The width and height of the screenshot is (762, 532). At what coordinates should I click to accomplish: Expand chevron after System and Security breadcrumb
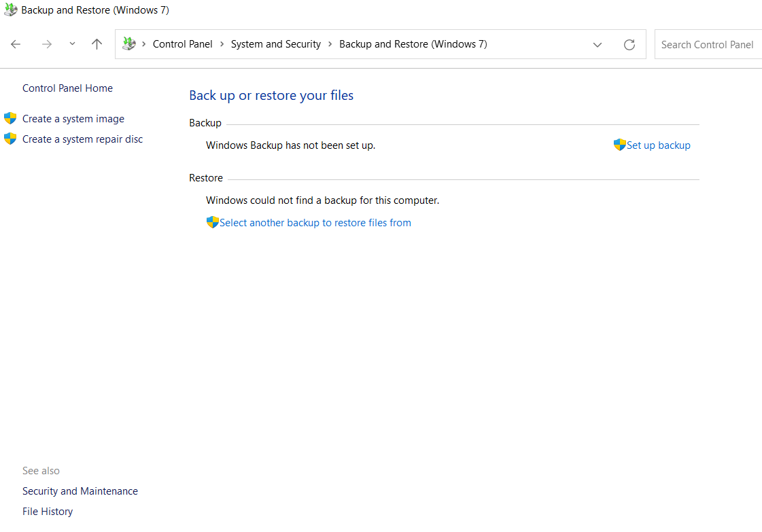pos(330,44)
